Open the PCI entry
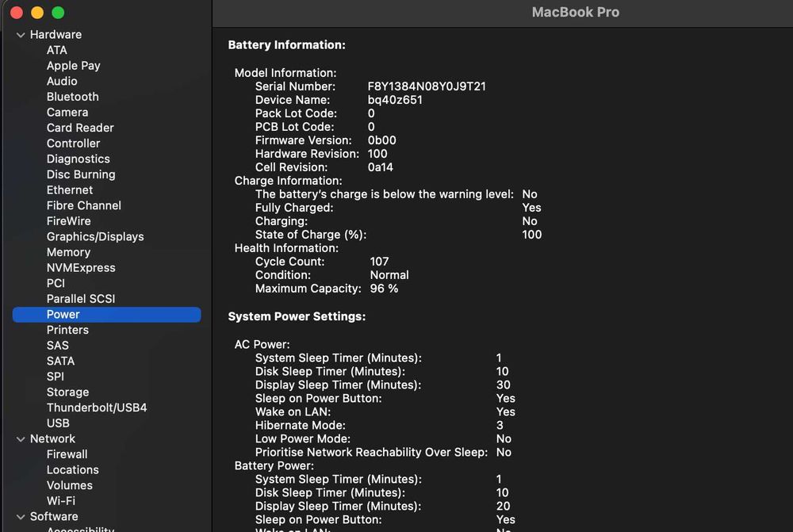The width and height of the screenshot is (793, 532). tap(56, 283)
